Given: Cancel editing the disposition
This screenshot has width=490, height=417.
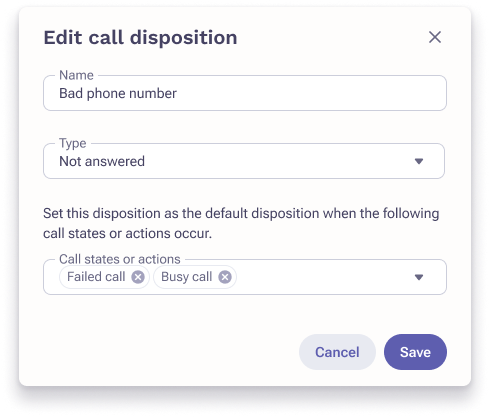Looking at the screenshot, I should [x=337, y=352].
